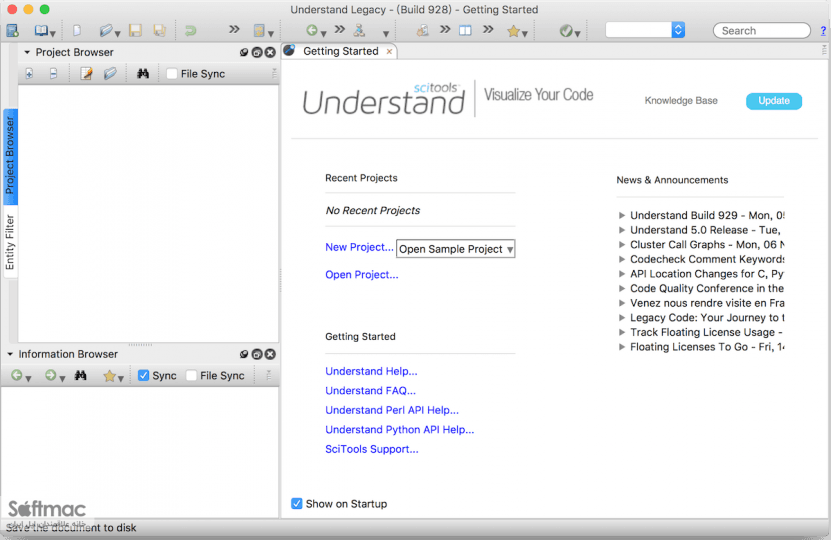
Task: Open the Knowledge Base link
Action: tap(681, 101)
